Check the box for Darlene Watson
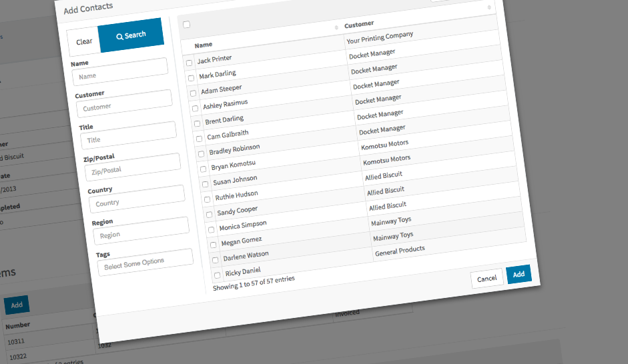This screenshot has height=364, width=628. (215, 260)
